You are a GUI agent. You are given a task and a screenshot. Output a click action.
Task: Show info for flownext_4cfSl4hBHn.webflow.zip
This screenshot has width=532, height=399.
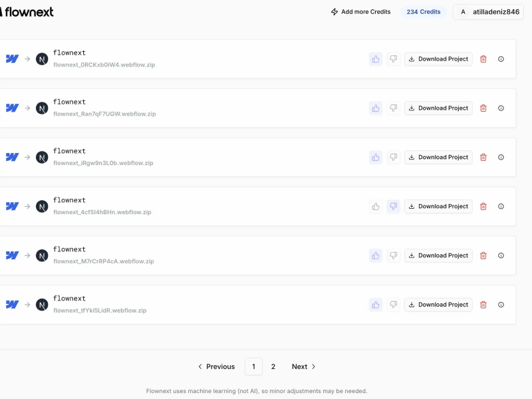501,207
